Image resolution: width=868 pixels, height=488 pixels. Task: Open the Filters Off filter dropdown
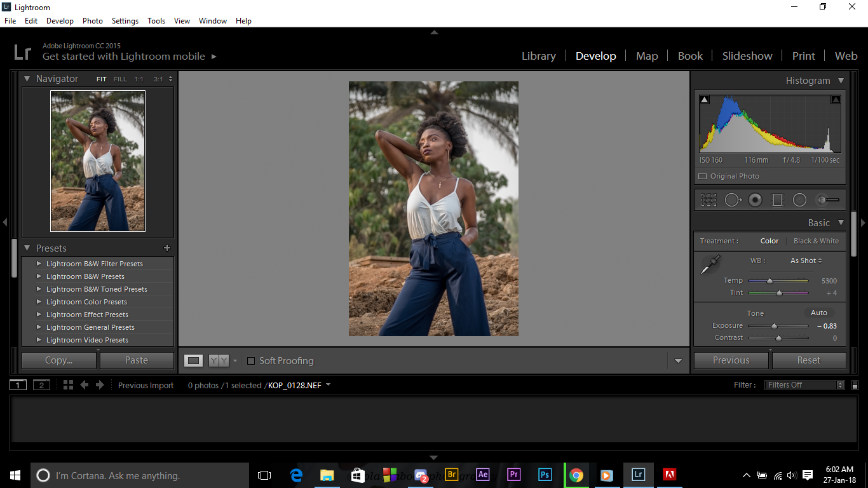pos(804,385)
